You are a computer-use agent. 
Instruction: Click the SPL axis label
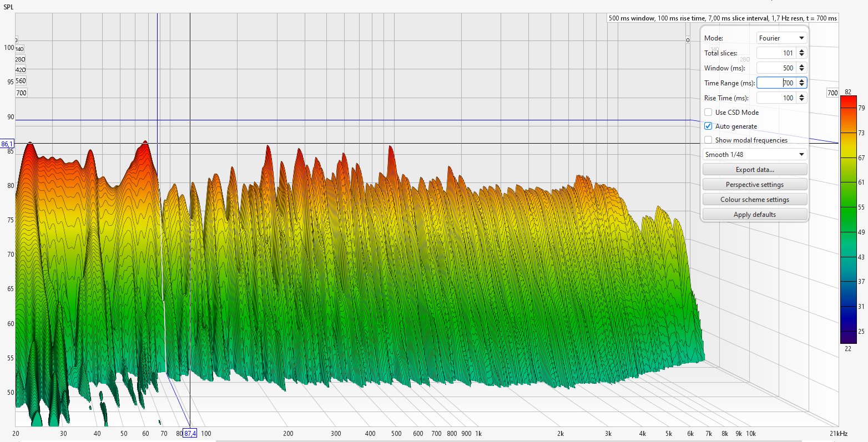coord(8,7)
